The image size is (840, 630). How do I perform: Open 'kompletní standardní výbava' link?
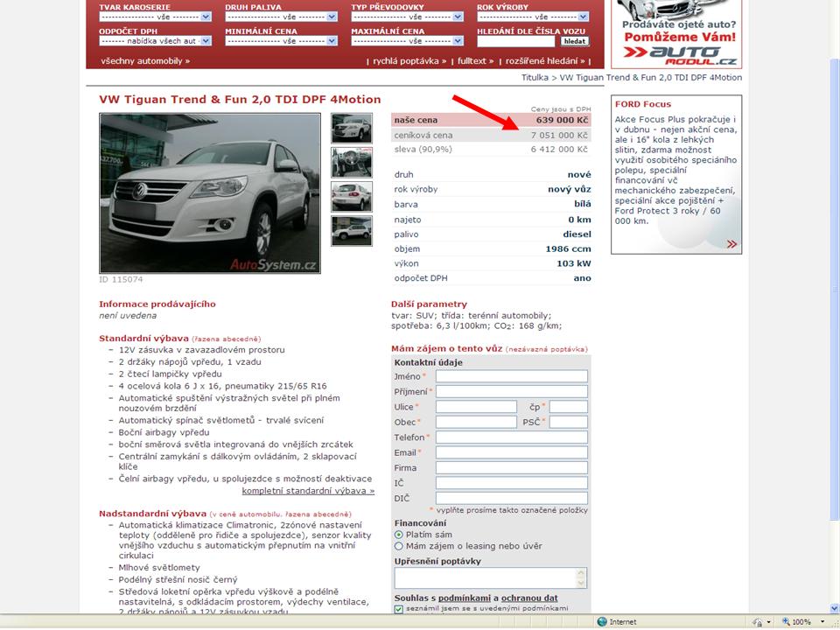pyautogui.click(x=307, y=491)
